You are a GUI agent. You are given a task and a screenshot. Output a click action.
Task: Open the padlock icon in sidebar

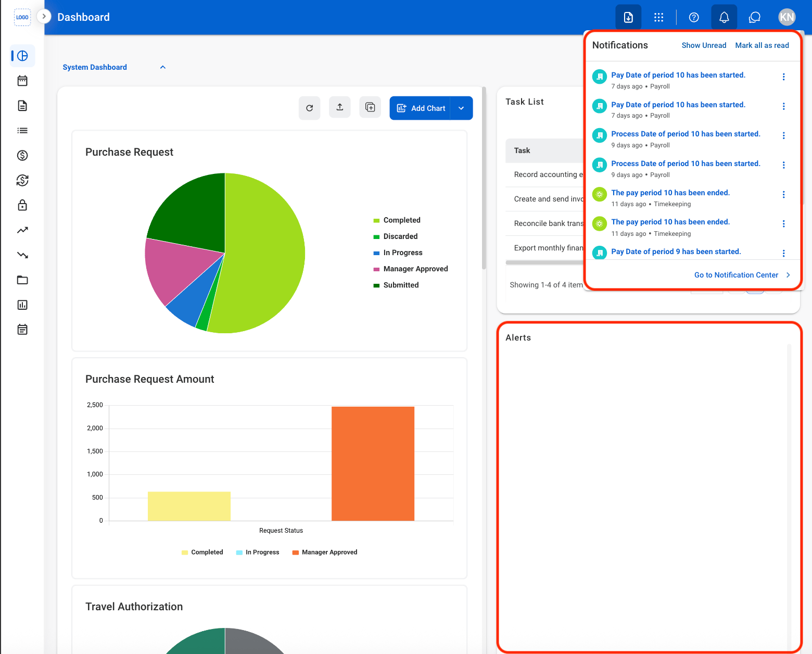tap(22, 205)
